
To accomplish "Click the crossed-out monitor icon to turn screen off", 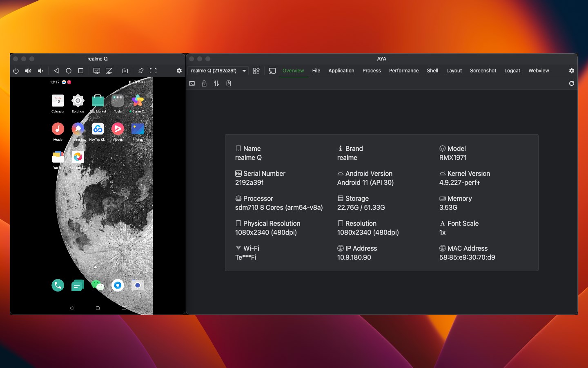I will 109,71.
